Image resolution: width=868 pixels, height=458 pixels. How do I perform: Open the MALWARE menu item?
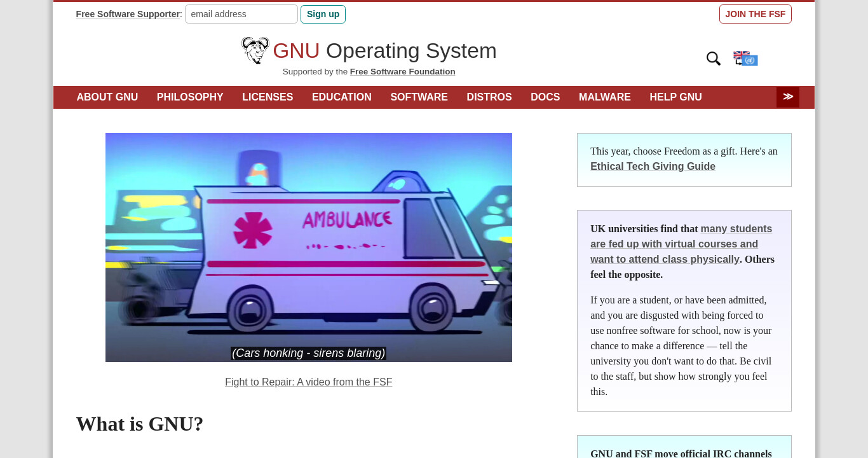(605, 97)
